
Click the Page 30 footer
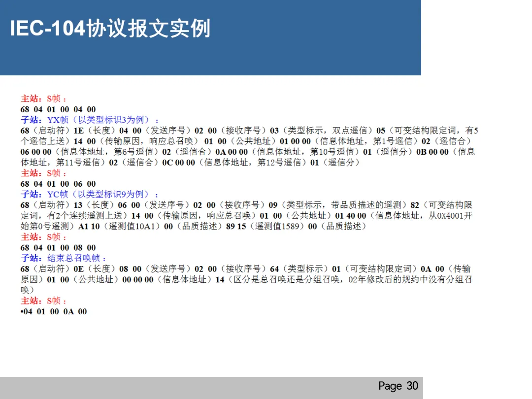tap(398, 386)
